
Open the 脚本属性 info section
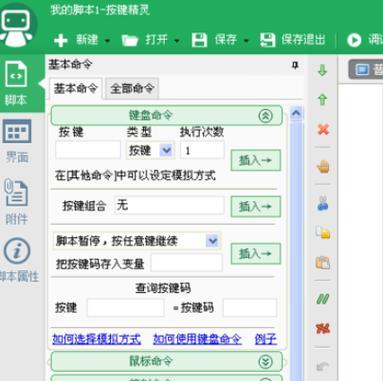(x=18, y=260)
